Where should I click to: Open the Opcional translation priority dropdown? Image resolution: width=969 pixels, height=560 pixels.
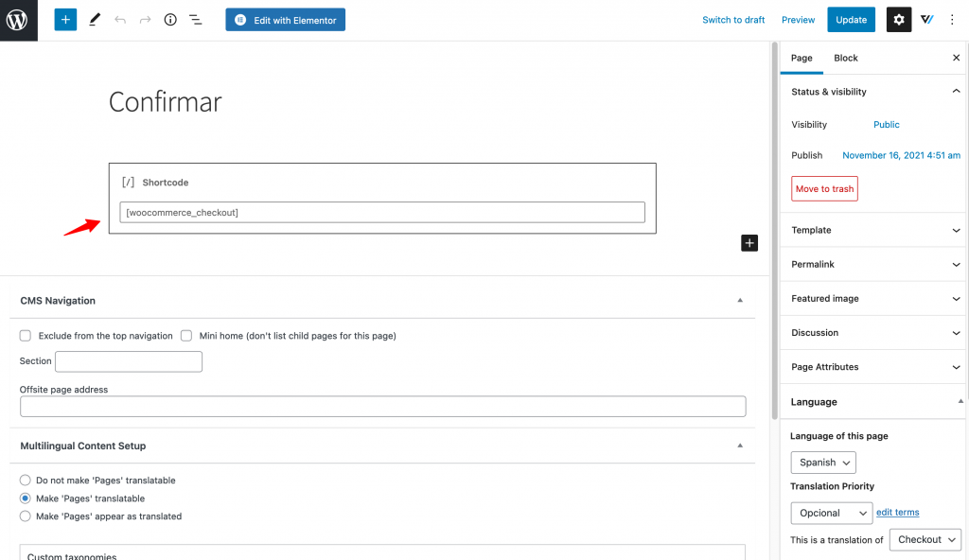pos(831,513)
